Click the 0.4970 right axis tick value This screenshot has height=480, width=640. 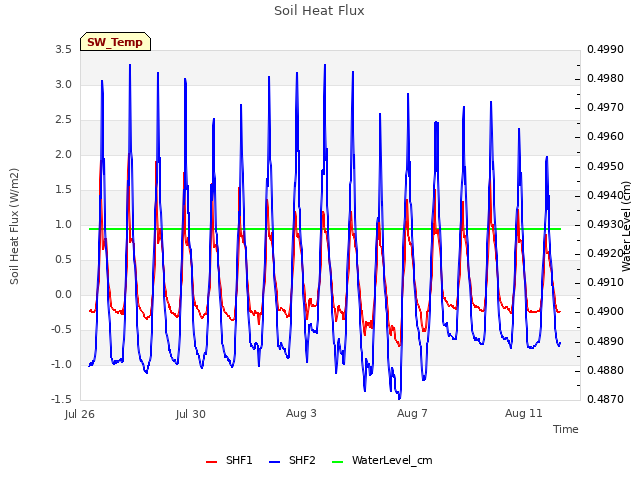pos(605,108)
